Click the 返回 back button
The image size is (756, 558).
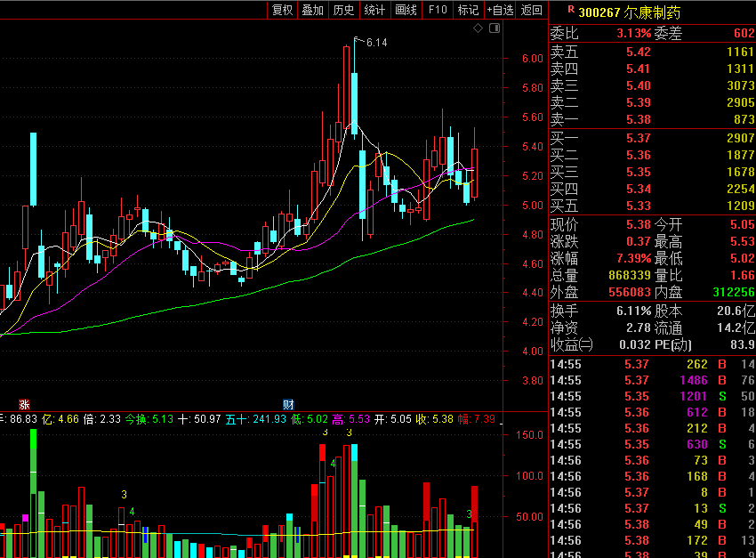pos(531,10)
